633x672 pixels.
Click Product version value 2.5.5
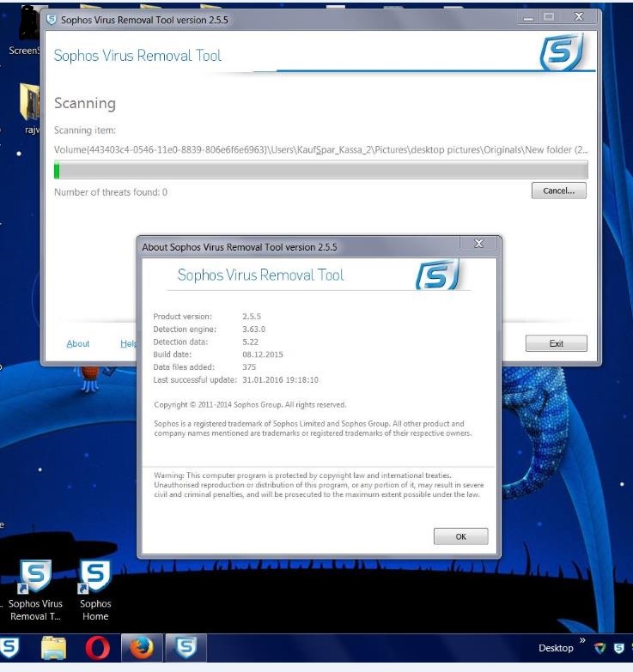pos(252,317)
